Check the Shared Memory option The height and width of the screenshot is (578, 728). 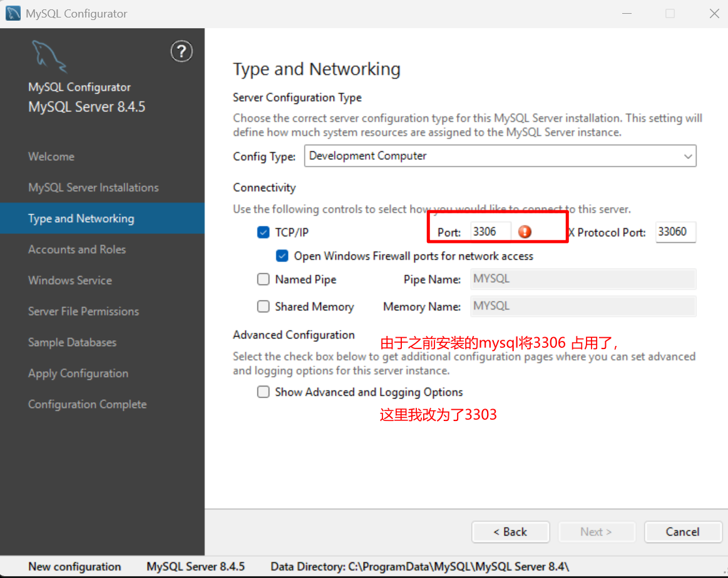click(x=264, y=306)
